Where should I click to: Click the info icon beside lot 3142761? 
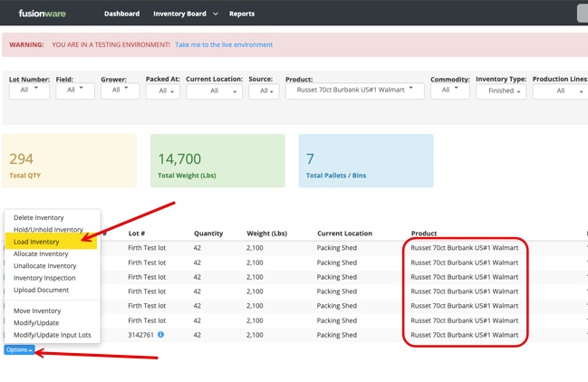(x=161, y=335)
